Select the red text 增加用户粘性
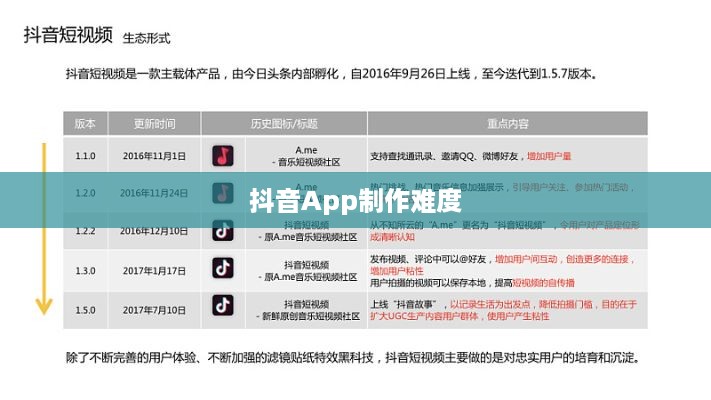711x400 pixels. click(397, 271)
